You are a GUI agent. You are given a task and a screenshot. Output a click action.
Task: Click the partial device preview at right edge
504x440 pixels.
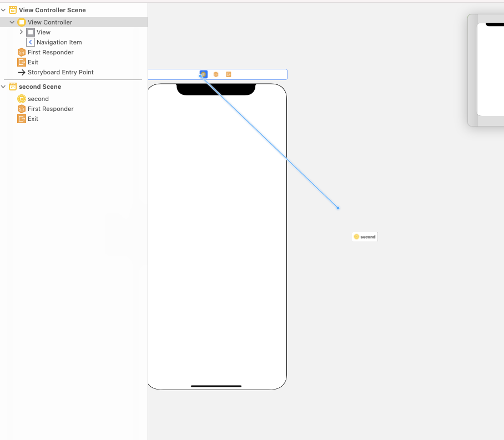486,70
